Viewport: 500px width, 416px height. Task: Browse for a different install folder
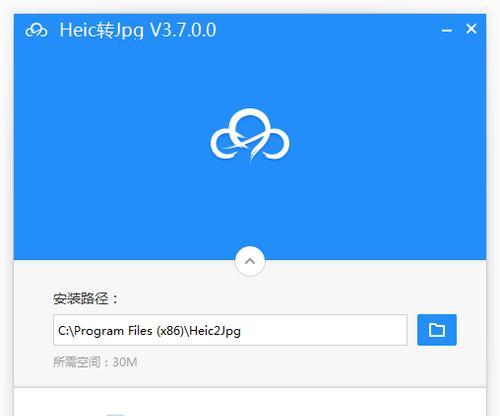(x=437, y=330)
